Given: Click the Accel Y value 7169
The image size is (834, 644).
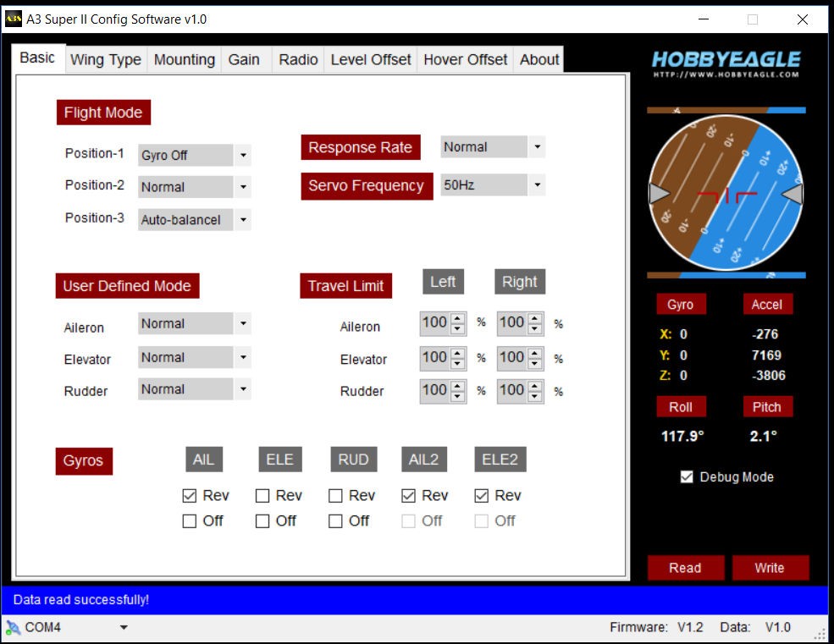Looking at the screenshot, I should (x=766, y=355).
